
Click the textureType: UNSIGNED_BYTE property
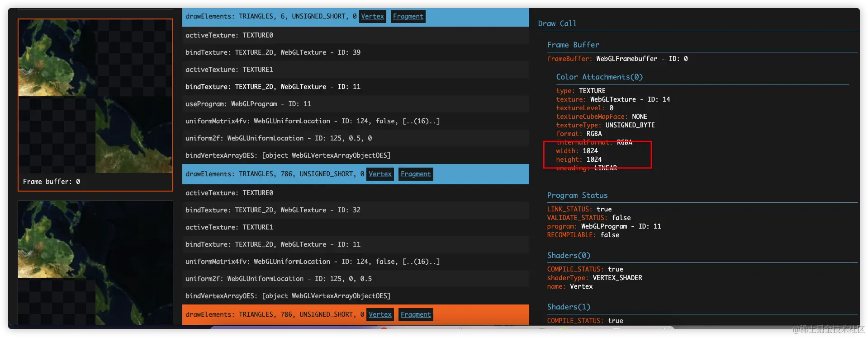click(x=605, y=125)
